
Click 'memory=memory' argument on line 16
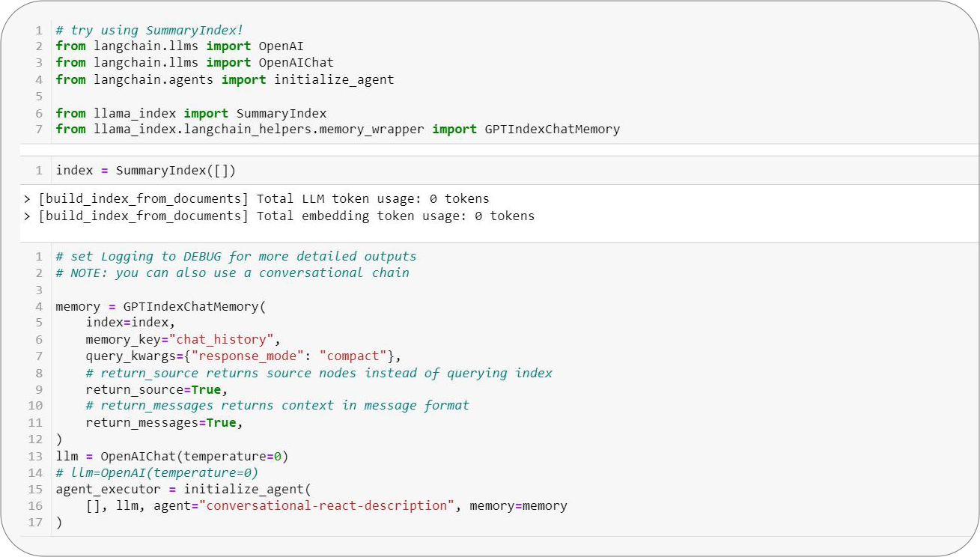(x=518, y=506)
